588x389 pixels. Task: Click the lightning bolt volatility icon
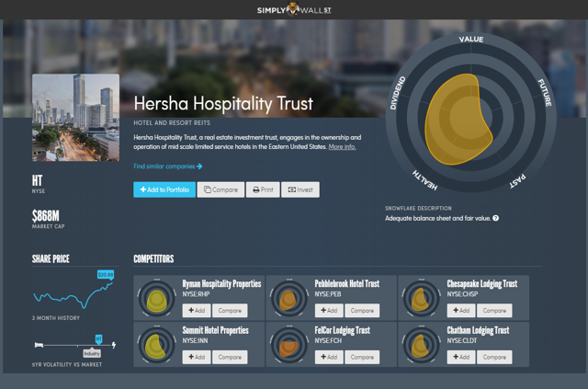(114, 345)
